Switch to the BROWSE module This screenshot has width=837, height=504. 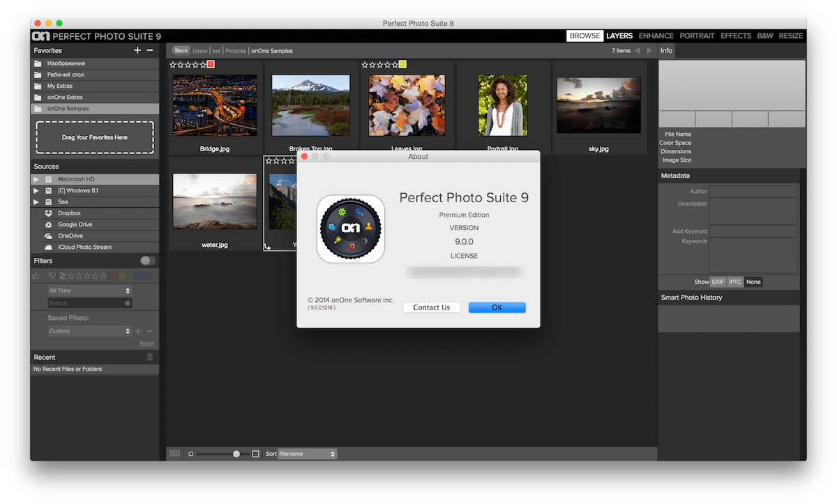(x=585, y=36)
